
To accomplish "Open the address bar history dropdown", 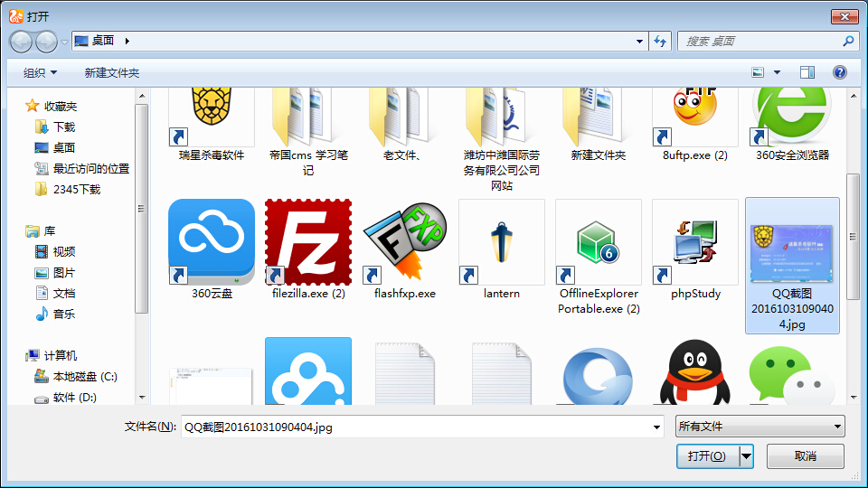I will [639, 41].
